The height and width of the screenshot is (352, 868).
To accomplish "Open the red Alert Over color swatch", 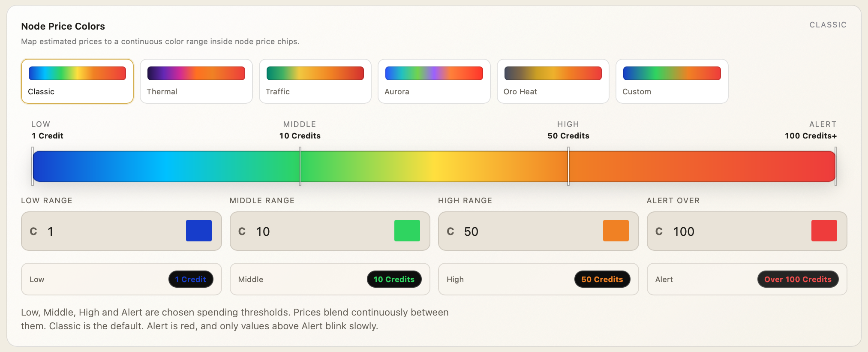I will pyautogui.click(x=824, y=231).
